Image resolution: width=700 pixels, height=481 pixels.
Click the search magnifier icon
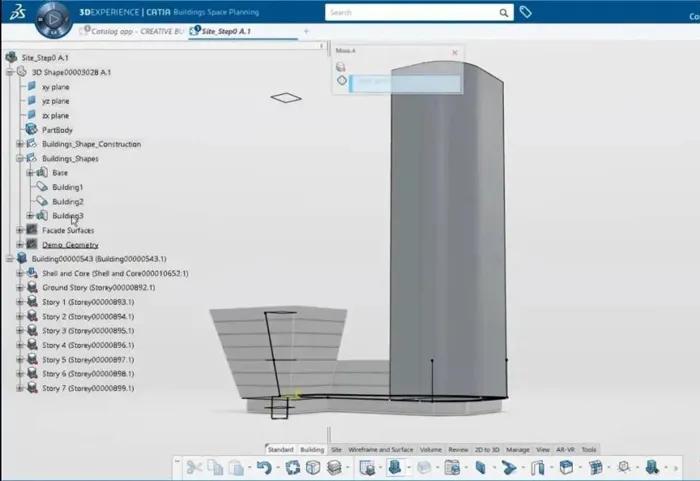pyautogui.click(x=505, y=13)
